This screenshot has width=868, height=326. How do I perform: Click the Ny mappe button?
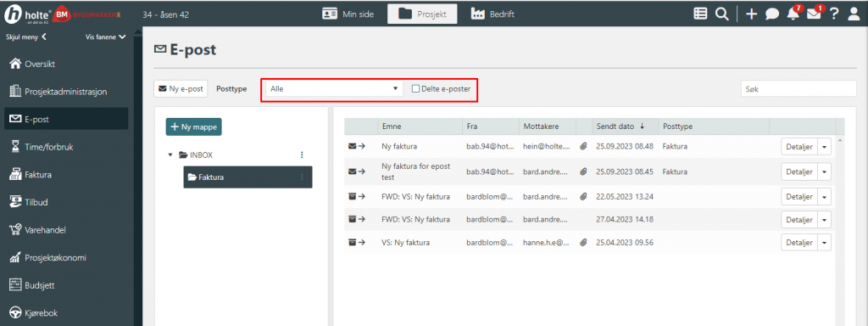194,126
